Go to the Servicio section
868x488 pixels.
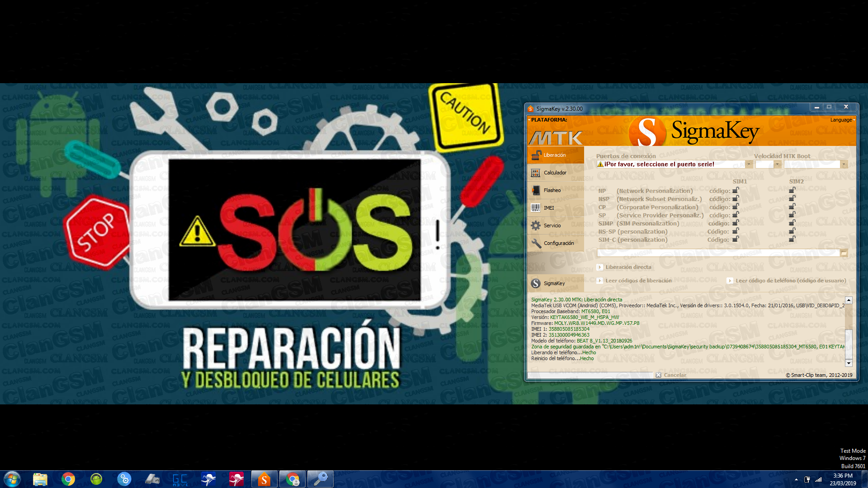tap(556, 225)
